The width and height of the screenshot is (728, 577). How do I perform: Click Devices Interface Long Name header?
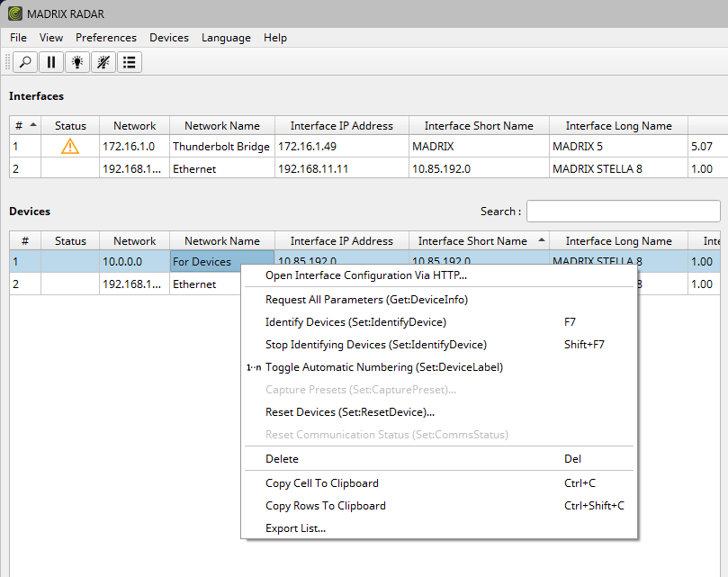(618, 241)
